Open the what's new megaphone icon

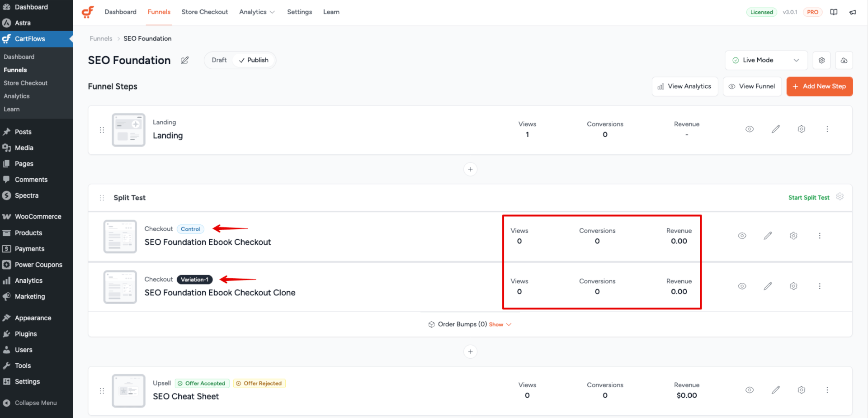click(x=853, y=12)
